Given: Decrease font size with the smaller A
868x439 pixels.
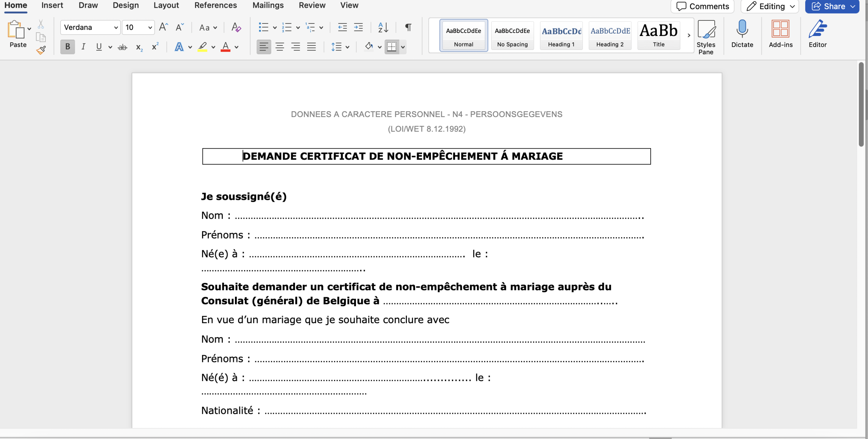Looking at the screenshot, I should click(x=180, y=27).
